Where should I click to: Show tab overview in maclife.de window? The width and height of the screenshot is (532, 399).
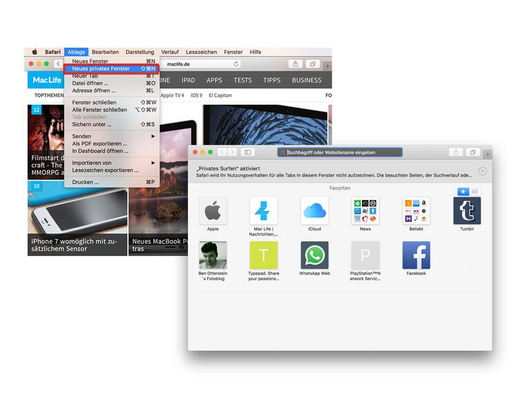[313, 64]
